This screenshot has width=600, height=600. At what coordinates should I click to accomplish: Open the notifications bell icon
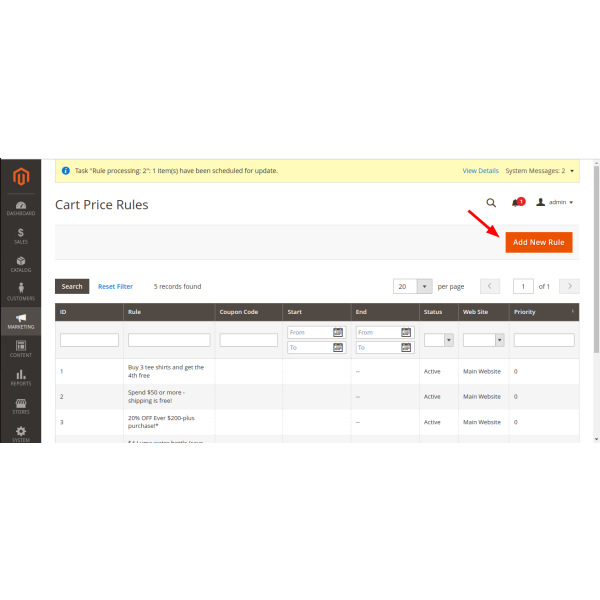(516, 202)
